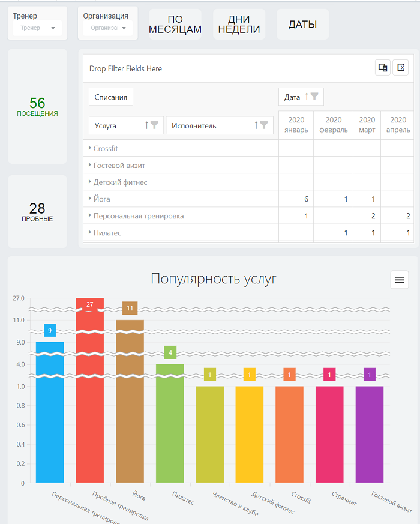Sort the Исполнитель field arrow
420x524 pixels.
[256, 125]
